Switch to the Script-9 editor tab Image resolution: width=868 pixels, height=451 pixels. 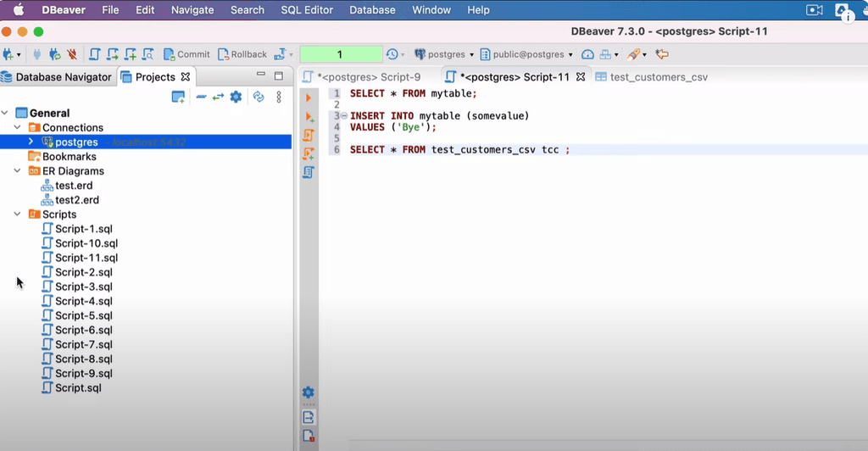click(362, 77)
